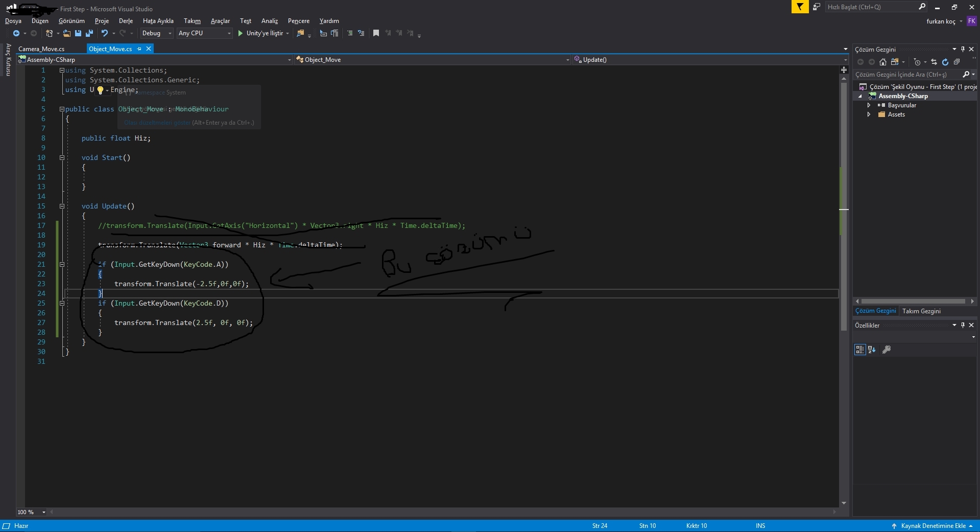Viewport: 980px width, 532px height.
Task: Pin the Object_Move.cs tab
Action: 139,49
